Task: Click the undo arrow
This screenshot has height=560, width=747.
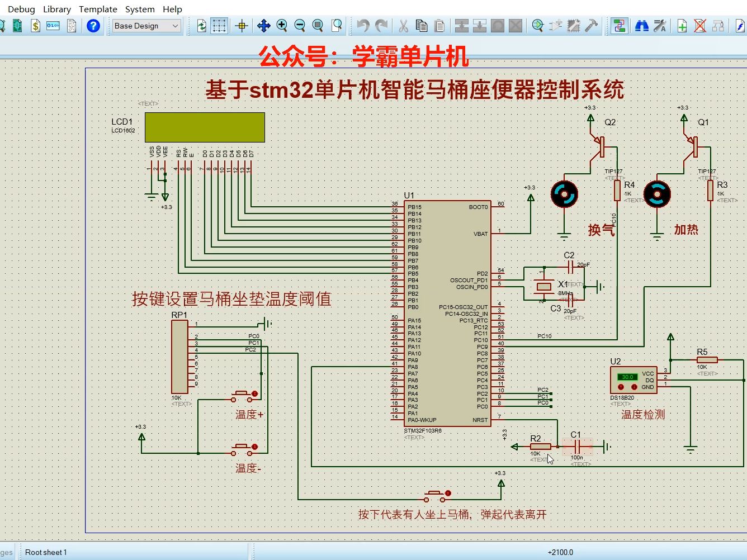Action: (x=363, y=26)
